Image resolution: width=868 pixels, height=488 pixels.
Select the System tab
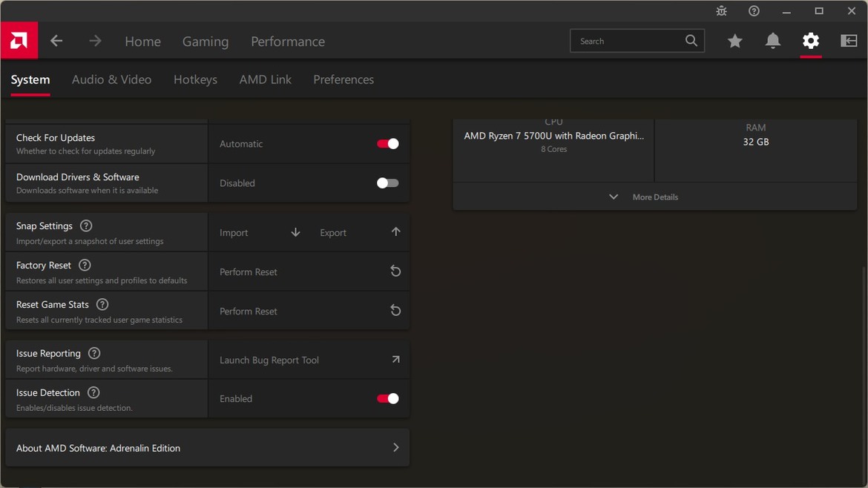click(x=30, y=79)
